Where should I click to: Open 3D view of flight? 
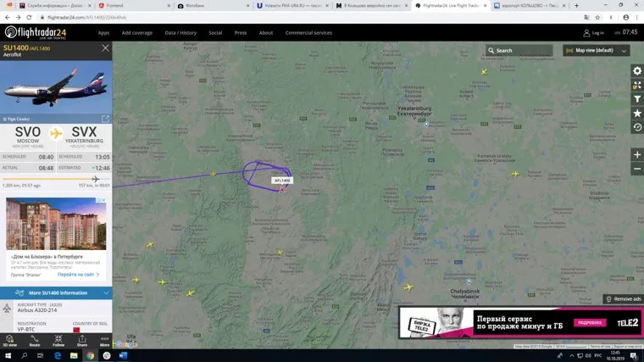click(x=11, y=339)
